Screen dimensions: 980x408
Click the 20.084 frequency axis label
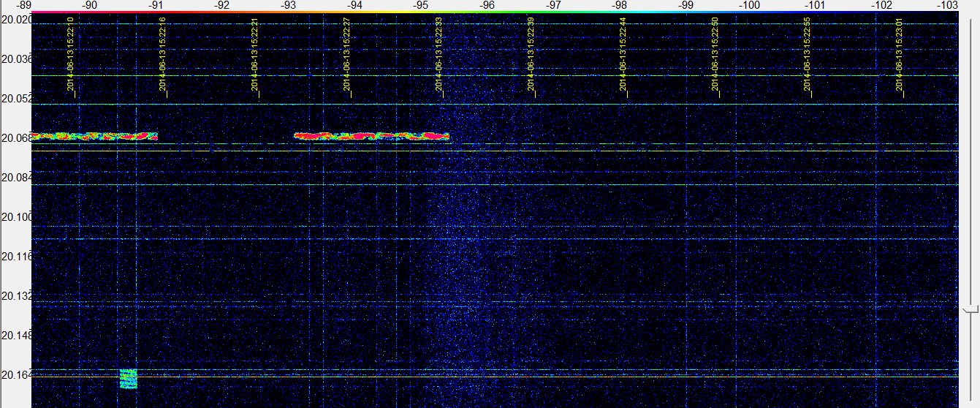click(x=16, y=178)
